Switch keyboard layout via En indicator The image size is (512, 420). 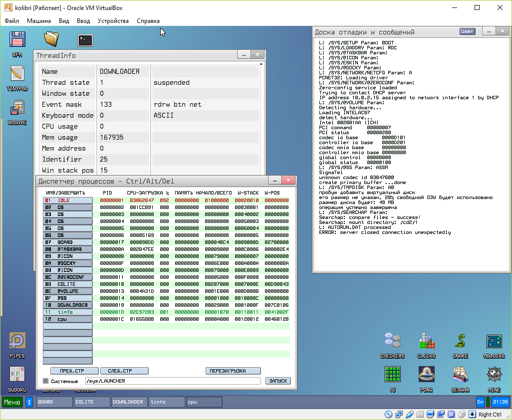click(x=480, y=402)
